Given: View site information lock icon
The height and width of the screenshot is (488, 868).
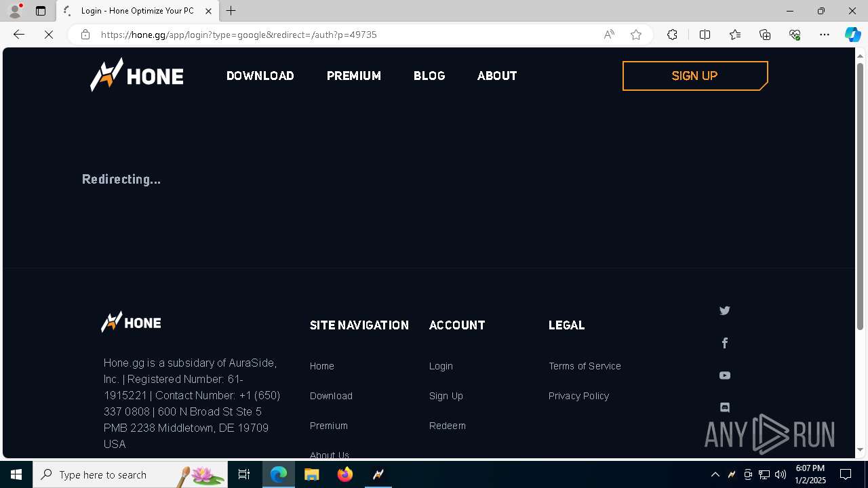Looking at the screenshot, I should tap(85, 35).
